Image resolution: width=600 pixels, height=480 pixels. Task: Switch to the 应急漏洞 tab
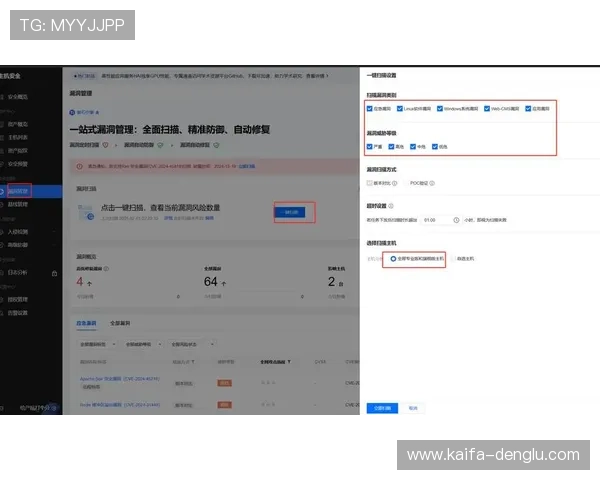pos(86,323)
